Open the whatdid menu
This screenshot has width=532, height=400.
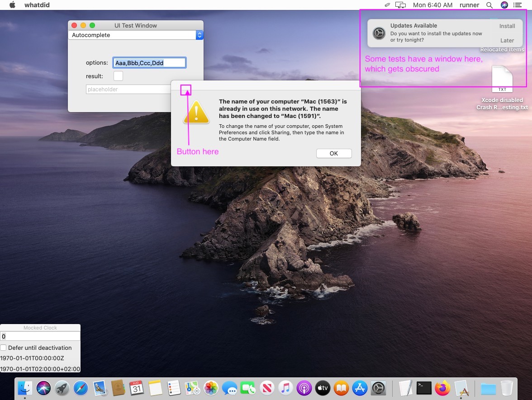[x=37, y=5]
